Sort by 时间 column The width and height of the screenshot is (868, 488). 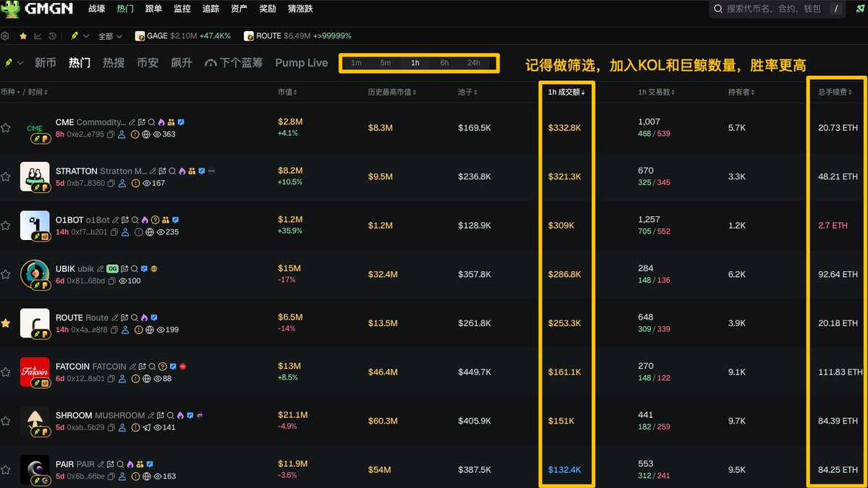point(38,93)
